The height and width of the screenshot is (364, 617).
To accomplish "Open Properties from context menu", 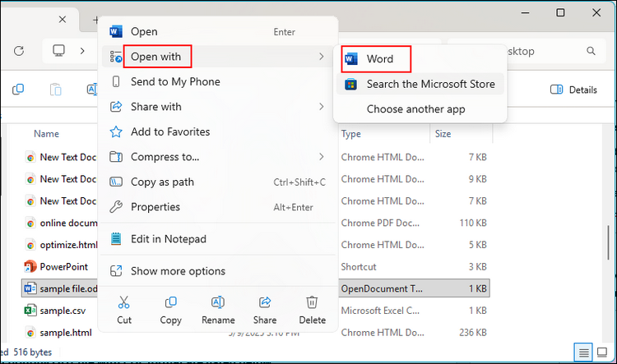I will click(218, 207).
